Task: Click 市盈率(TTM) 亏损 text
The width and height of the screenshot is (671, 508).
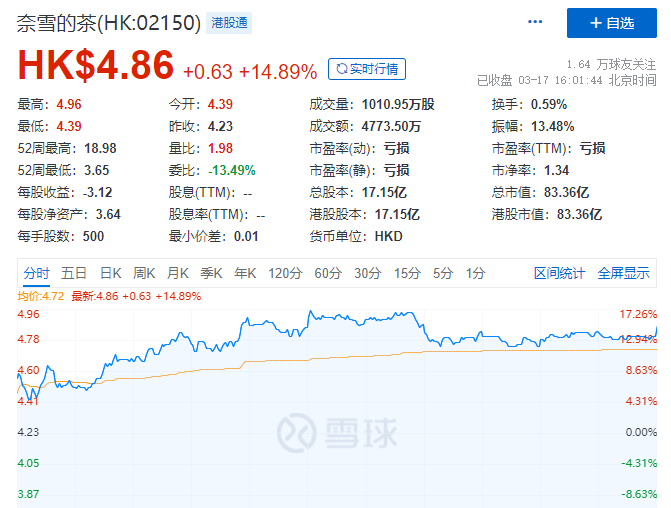Action: click(592, 148)
